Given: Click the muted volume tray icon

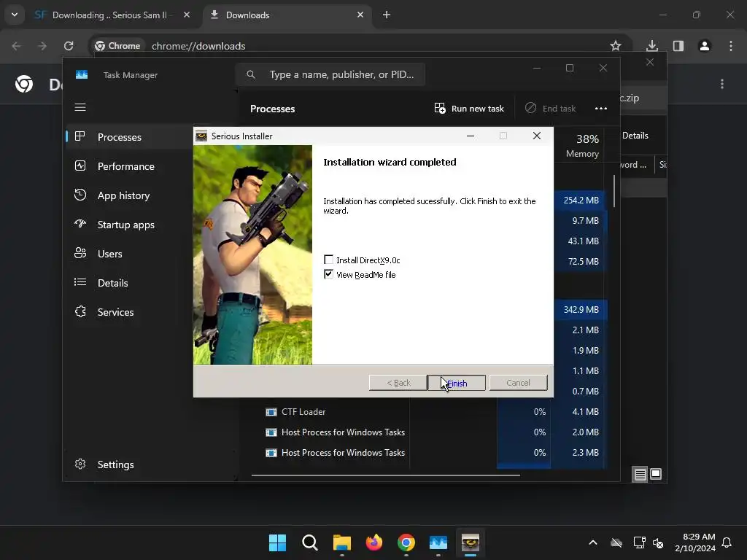Looking at the screenshot, I should (x=659, y=542).
